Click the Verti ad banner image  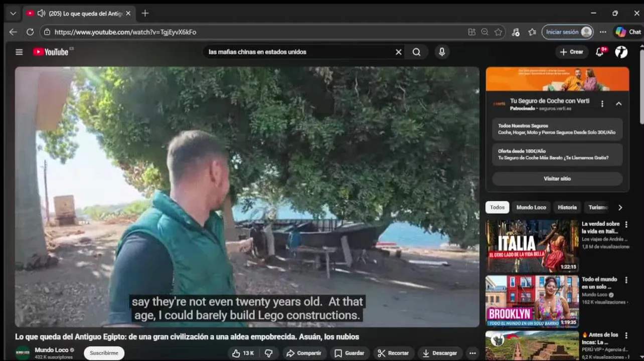pos(557,79)
